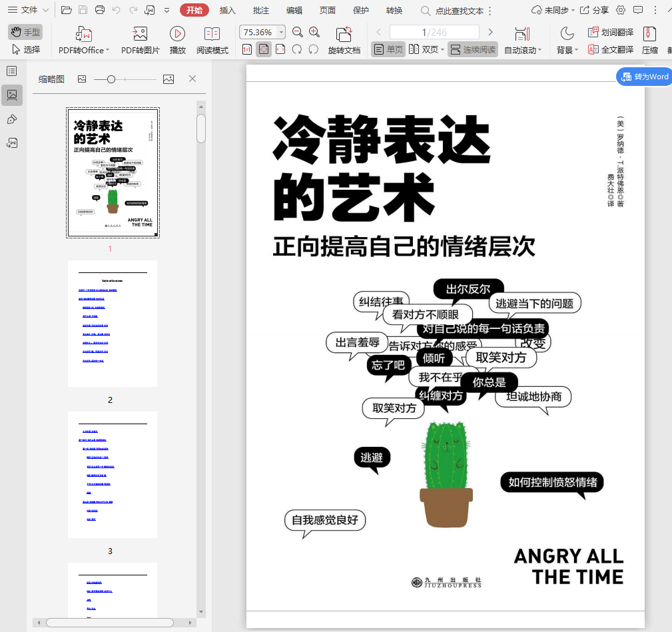Click the 点此查找文本 search field

(452, 11)
